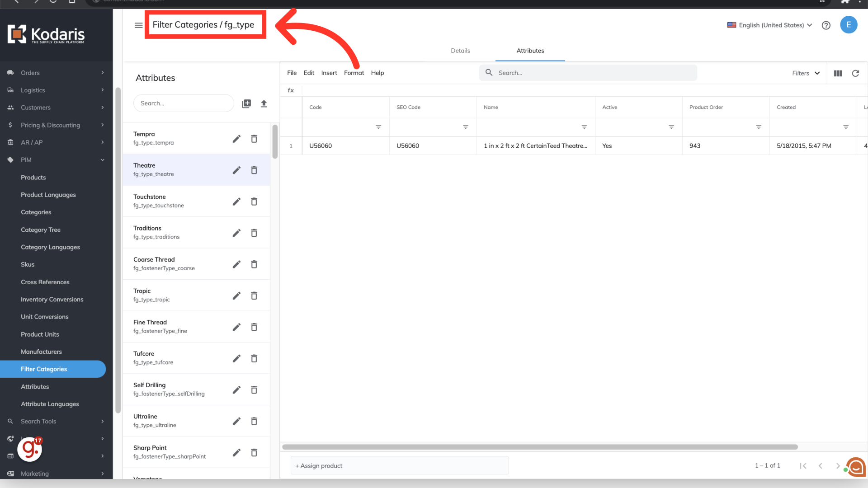Expand the Filters dropdown

806,73
